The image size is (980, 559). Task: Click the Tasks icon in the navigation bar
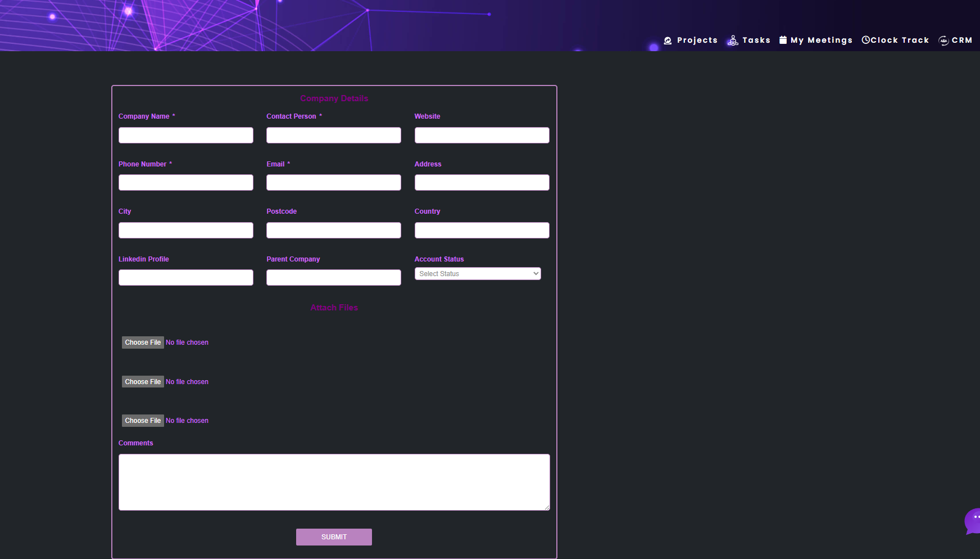point(733,40)
